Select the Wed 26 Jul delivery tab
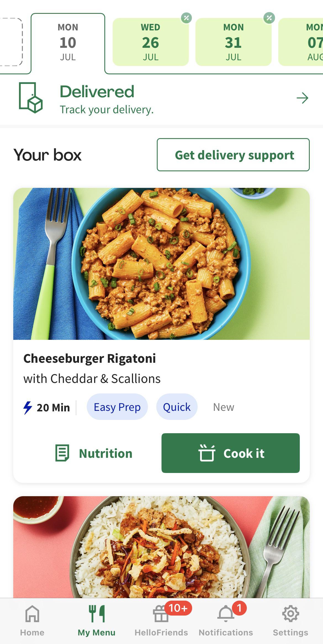 point(151,42)
